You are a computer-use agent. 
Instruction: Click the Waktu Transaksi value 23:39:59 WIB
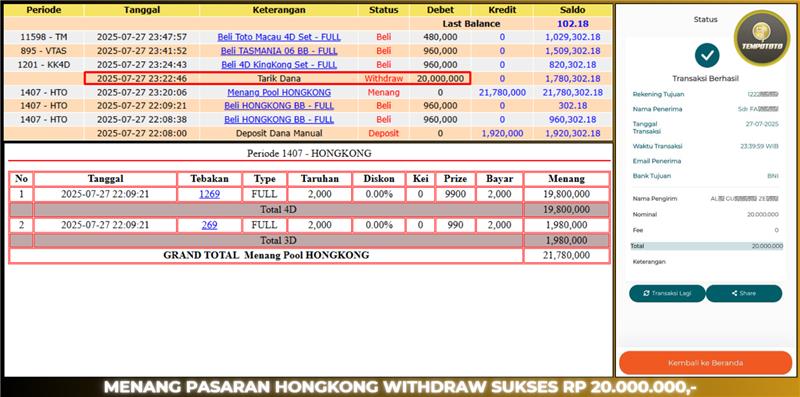[x=759, y=146]
